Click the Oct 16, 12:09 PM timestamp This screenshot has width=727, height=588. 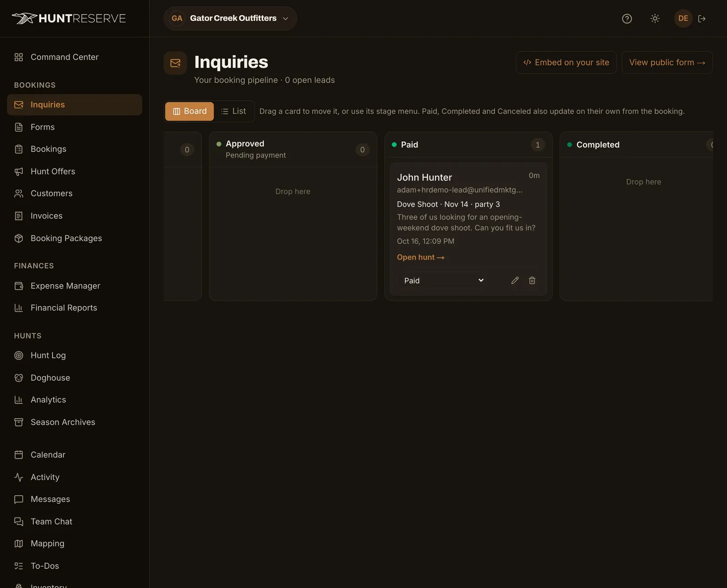pos(426,241)
